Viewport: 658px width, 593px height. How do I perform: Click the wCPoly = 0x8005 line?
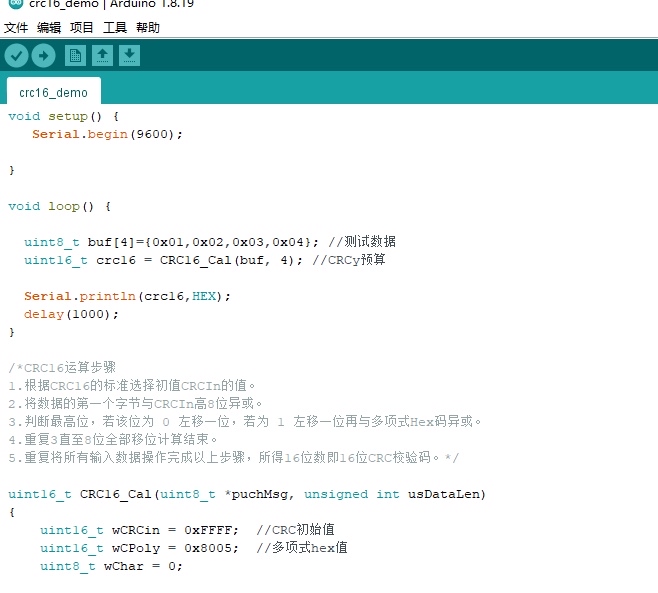pos(139,548)
